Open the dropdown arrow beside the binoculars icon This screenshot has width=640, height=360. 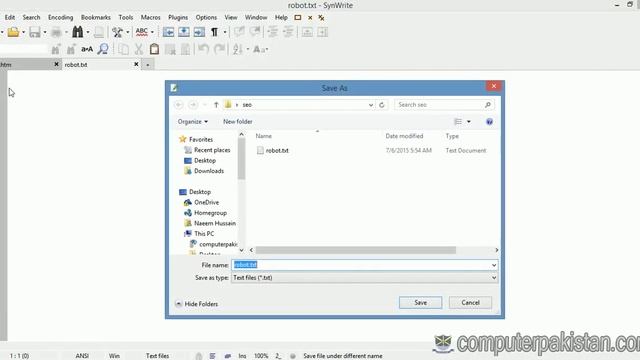click(88, 32)
